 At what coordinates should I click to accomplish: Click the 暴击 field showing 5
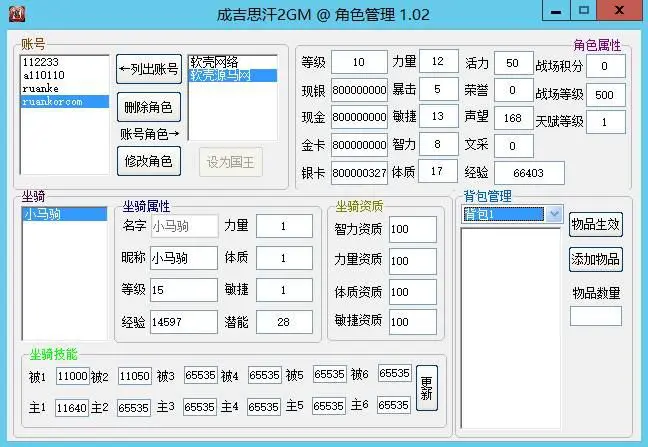click(438, 89)
